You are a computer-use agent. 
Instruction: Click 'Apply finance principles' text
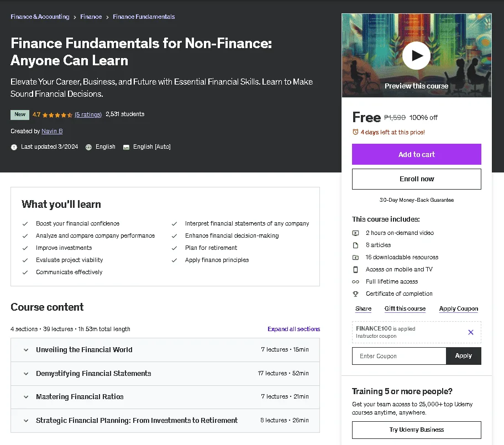[x=217, y=260]
